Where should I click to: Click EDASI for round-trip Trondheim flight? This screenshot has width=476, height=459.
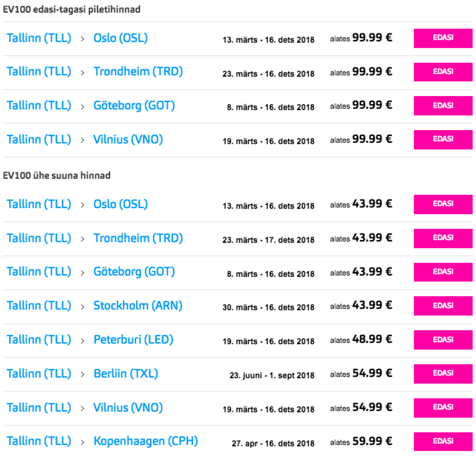[443, 72]
